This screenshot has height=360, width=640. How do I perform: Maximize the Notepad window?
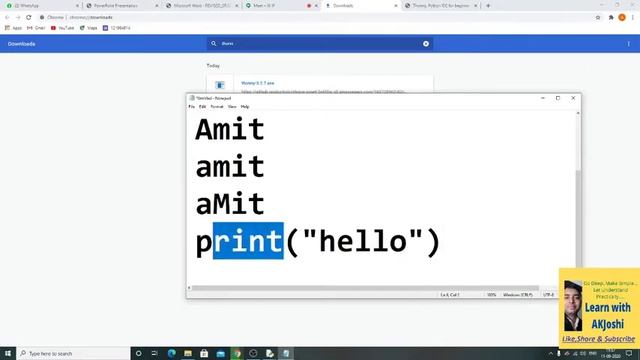(558, 98)
